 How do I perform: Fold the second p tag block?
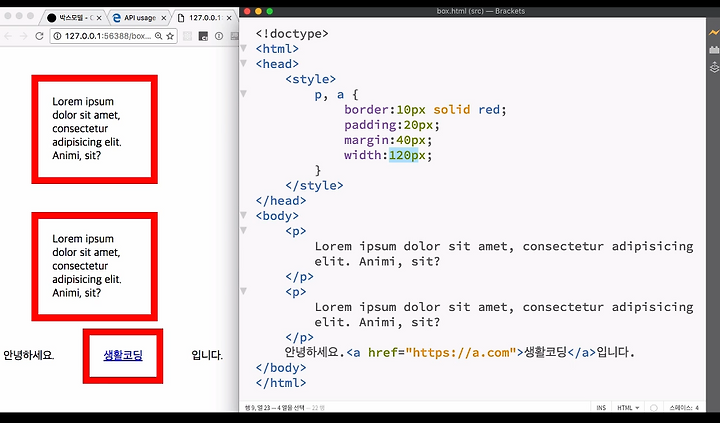tap(243, 291)
